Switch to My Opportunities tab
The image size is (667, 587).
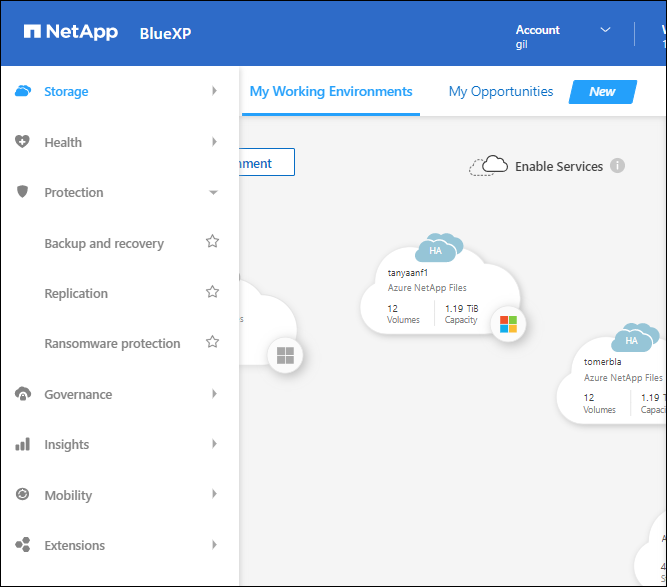(x=500, y=91)
